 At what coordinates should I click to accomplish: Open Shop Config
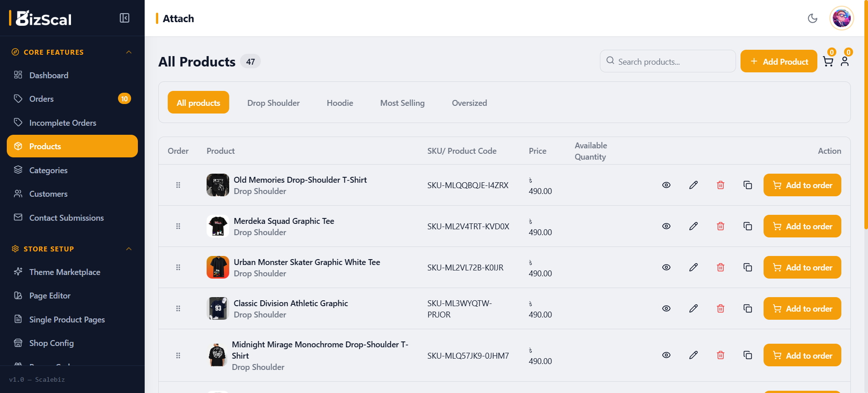click(72, 343)
